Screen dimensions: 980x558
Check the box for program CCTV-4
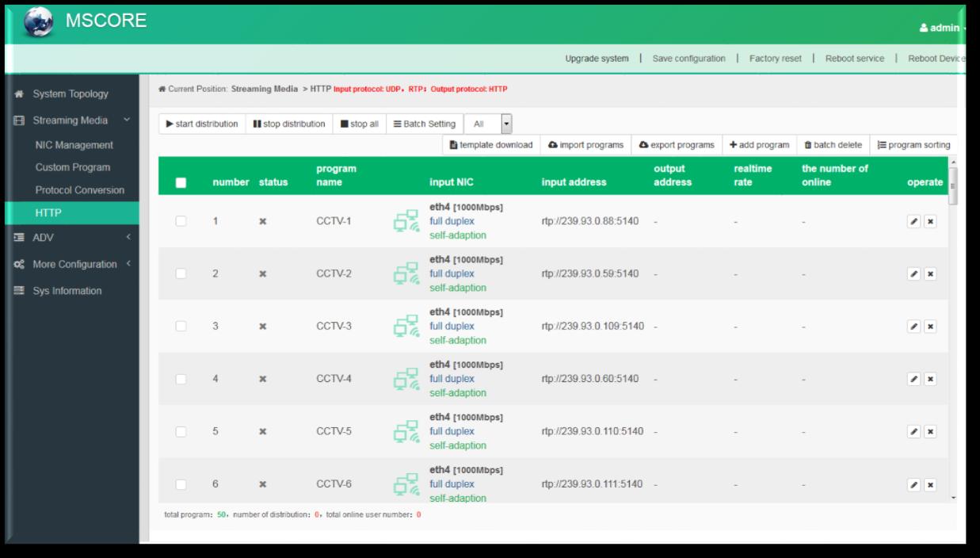pos(181,379)
